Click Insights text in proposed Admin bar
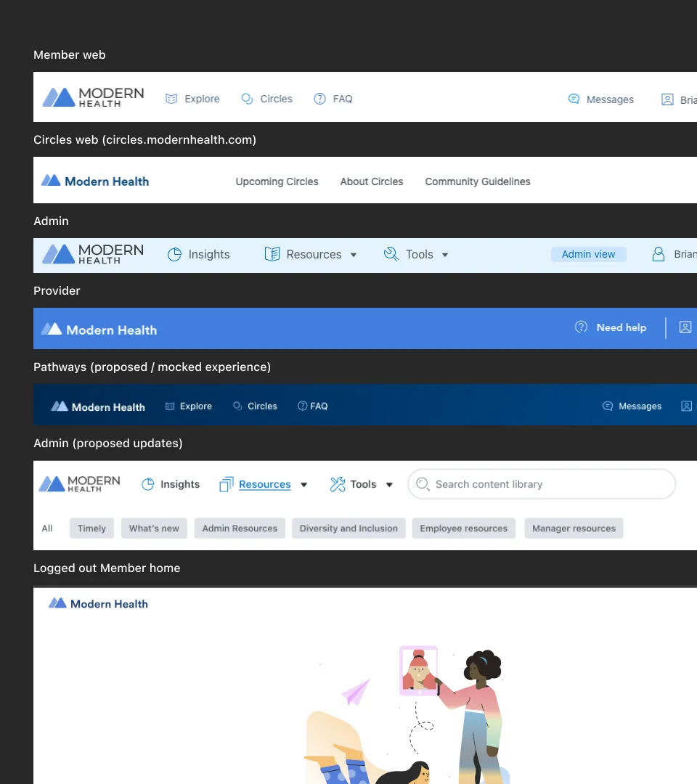The height and width of the screenshot is (784, 697). coord(180,484)
